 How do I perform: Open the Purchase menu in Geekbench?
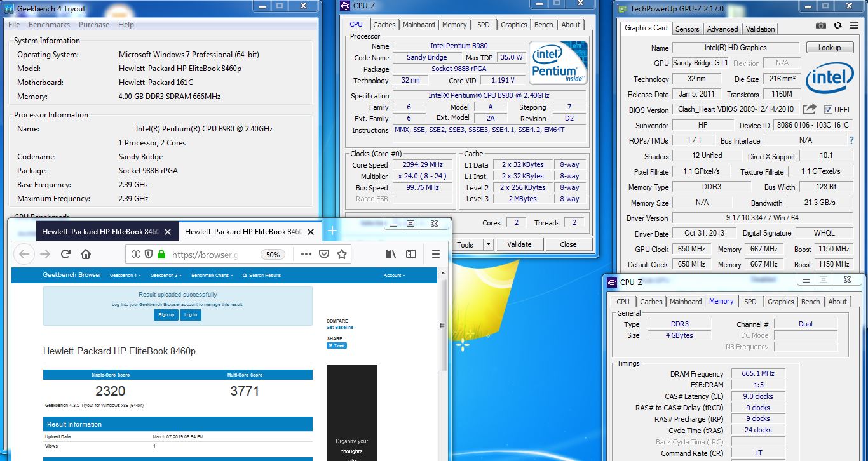point(94,25)
